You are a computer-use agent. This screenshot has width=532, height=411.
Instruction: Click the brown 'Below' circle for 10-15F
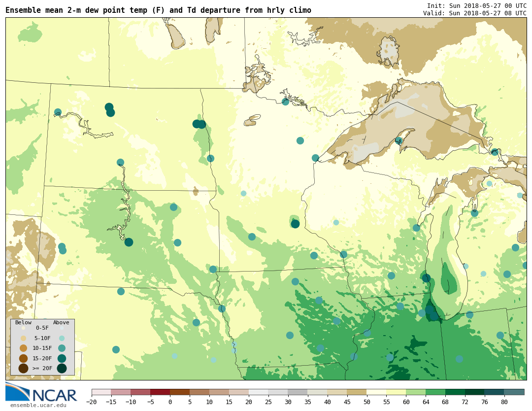[x=24, y=348]
